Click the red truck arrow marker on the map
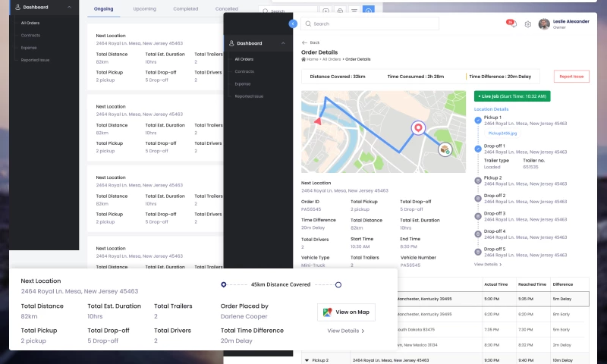607x364 pixels. point(319,120)
